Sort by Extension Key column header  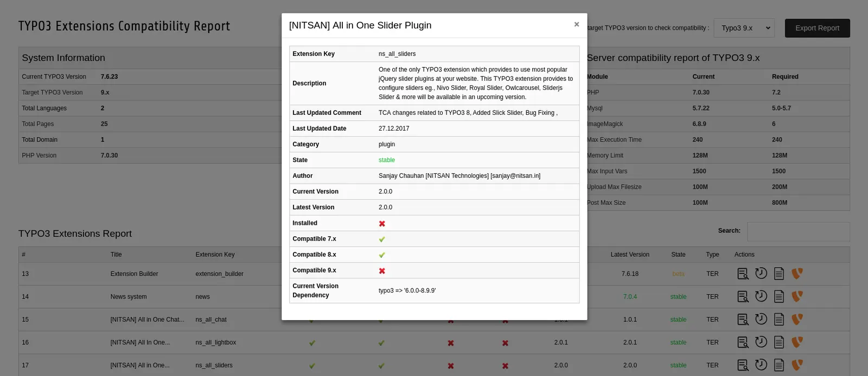coord(215,255)
